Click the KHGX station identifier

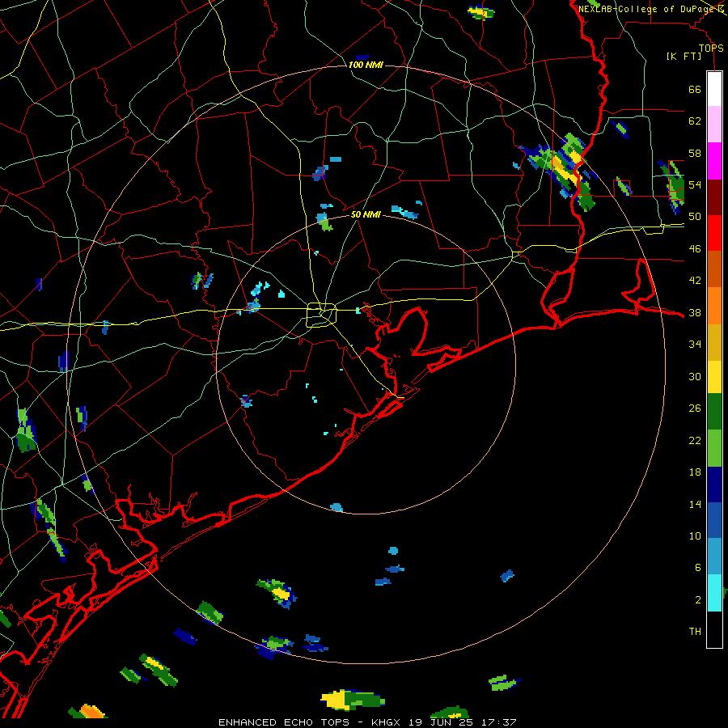tap(388, 722)
